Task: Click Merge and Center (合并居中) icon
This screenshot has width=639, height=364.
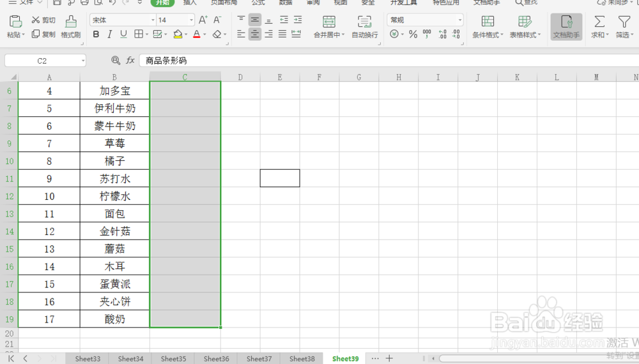Action: point(329,22)
